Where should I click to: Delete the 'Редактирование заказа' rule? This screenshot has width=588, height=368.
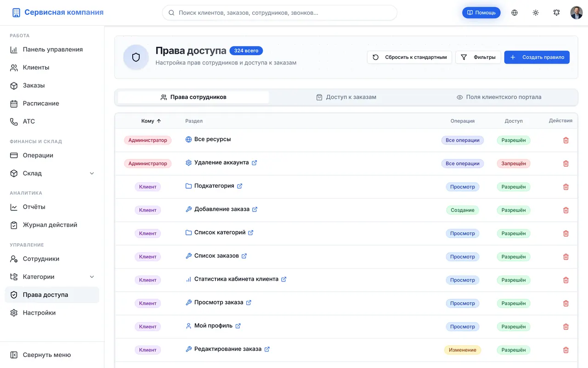[566, 350]
